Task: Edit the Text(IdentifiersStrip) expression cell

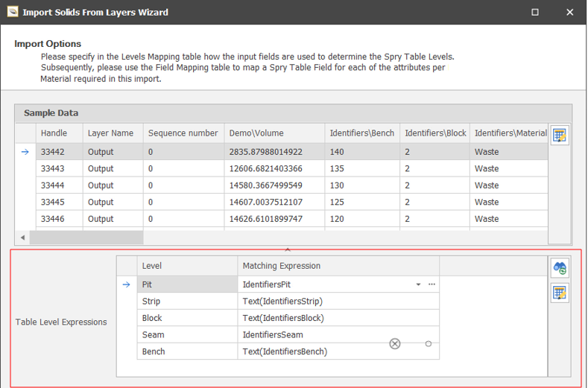Action: [283, 302]
